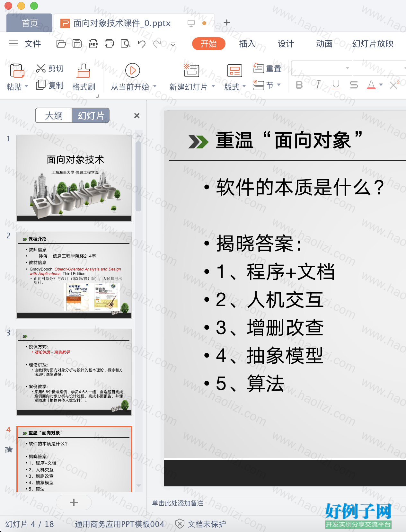The height and width of the screenshot is (532, 406).
Task: Switch panel to 幻灯片 view
Action: pyautogui.click(x=91, y=116)
